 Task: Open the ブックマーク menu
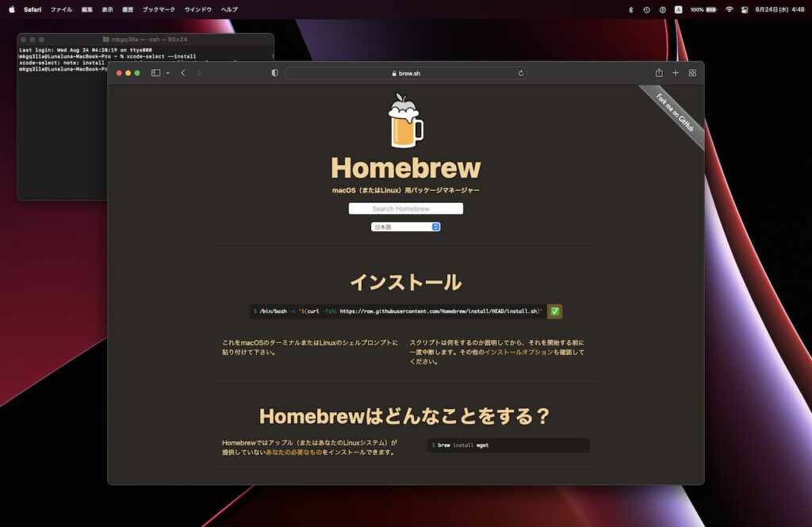coord(159,10)
